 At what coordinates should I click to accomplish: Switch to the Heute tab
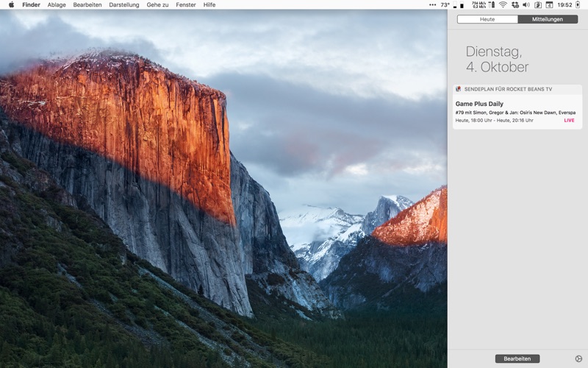pyautogui.click(x=487, y=19)
